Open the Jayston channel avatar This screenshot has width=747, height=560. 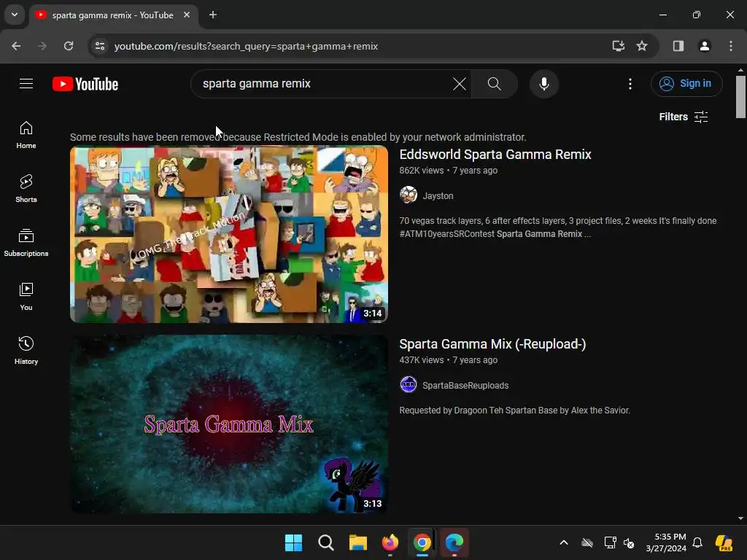409,195
